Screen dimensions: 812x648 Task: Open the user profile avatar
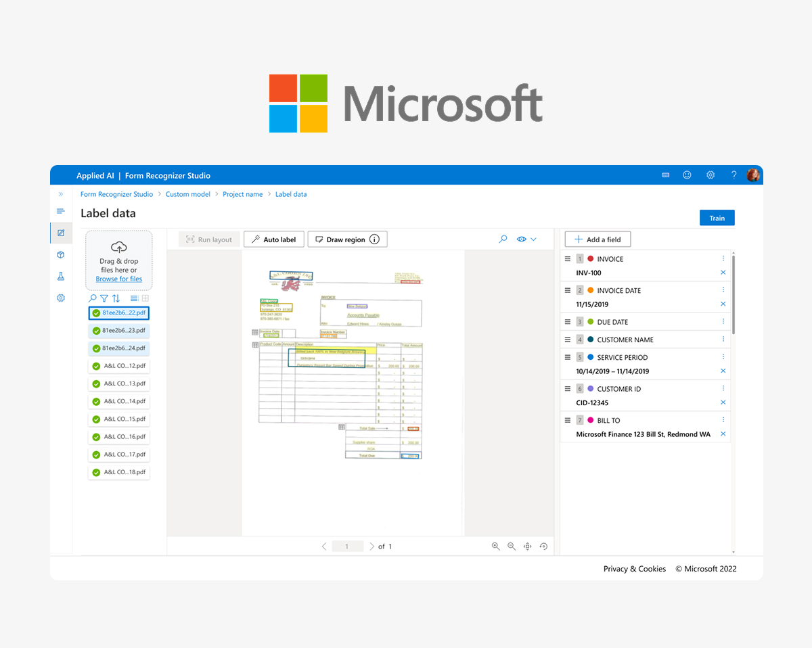click(753, 175)
